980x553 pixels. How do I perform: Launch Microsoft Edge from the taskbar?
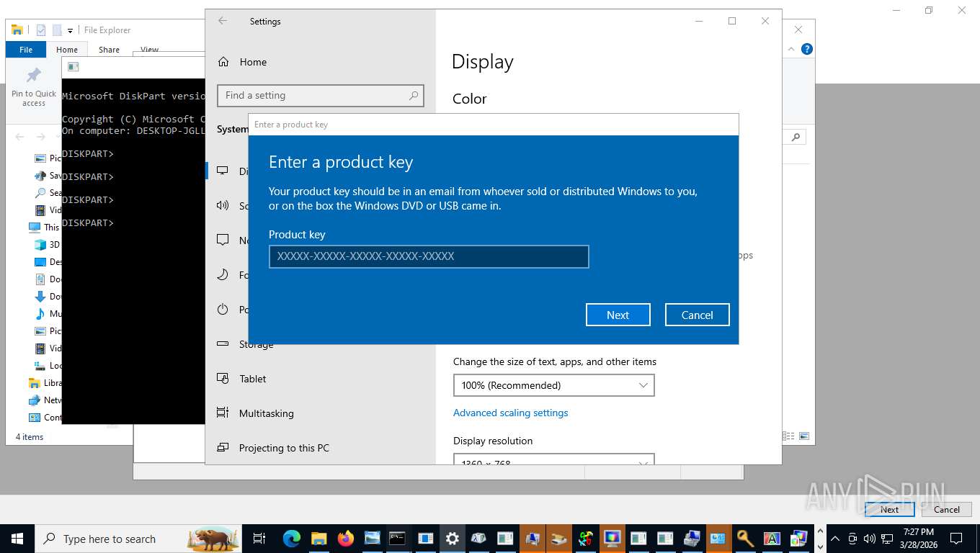click(292, 539)
